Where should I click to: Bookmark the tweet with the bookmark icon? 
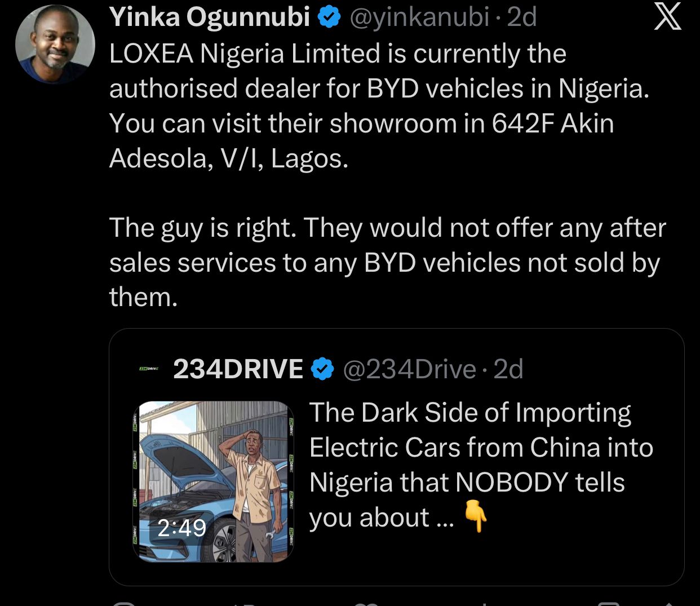[x=608, y=603]
